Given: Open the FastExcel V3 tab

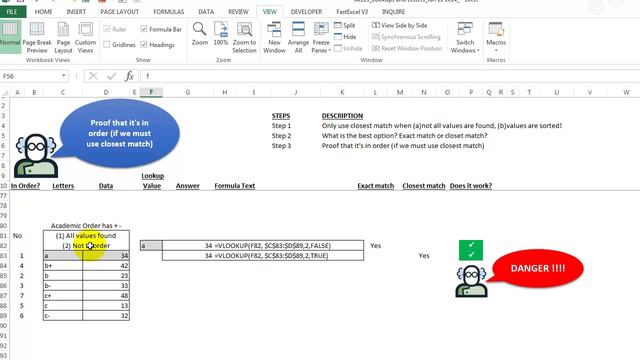Looking at the screenshot, I should pos(352,12).
